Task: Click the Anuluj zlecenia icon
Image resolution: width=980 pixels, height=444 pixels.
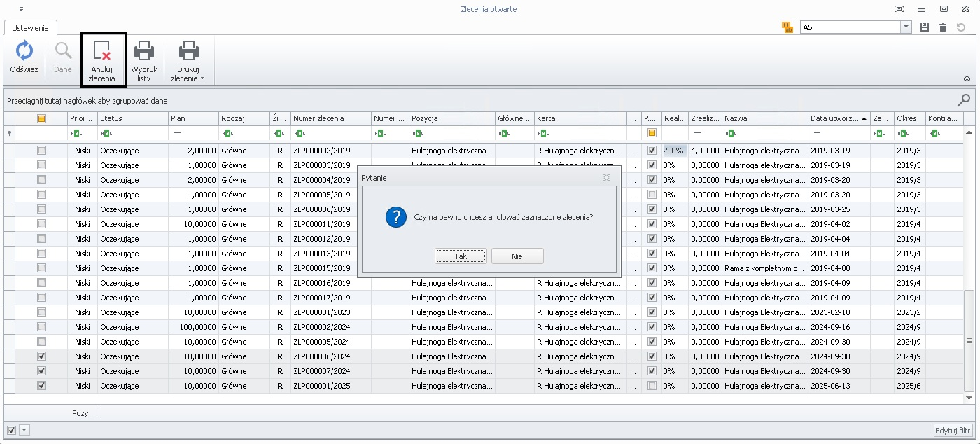Action: pyautogui.click(x=102, y=51)
